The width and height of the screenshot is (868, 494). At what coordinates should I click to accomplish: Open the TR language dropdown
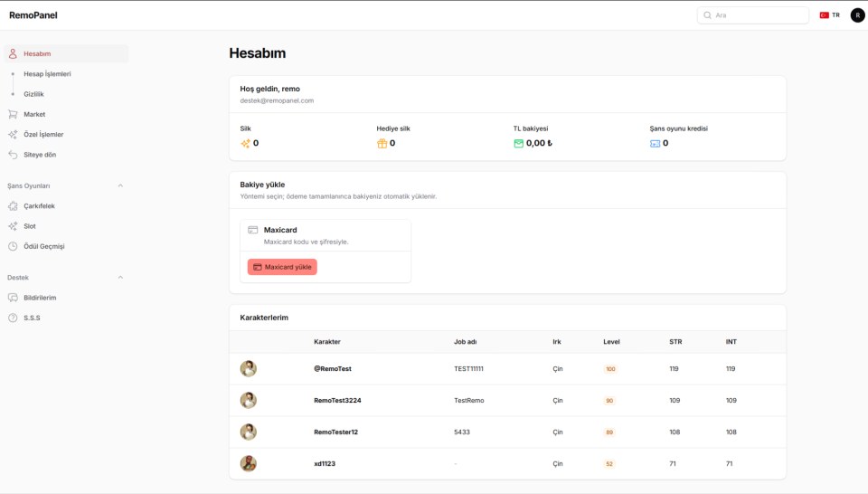(x=830, y=15)
